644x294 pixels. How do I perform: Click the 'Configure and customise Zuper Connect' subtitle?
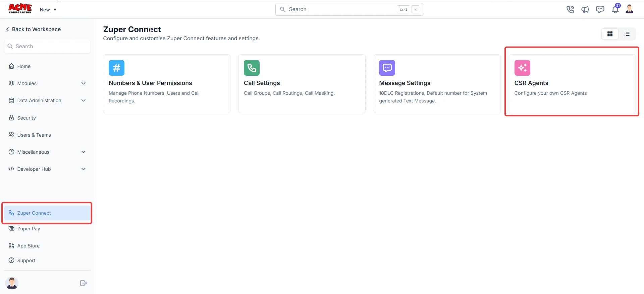pyautogui.click(x=181, y=39)
